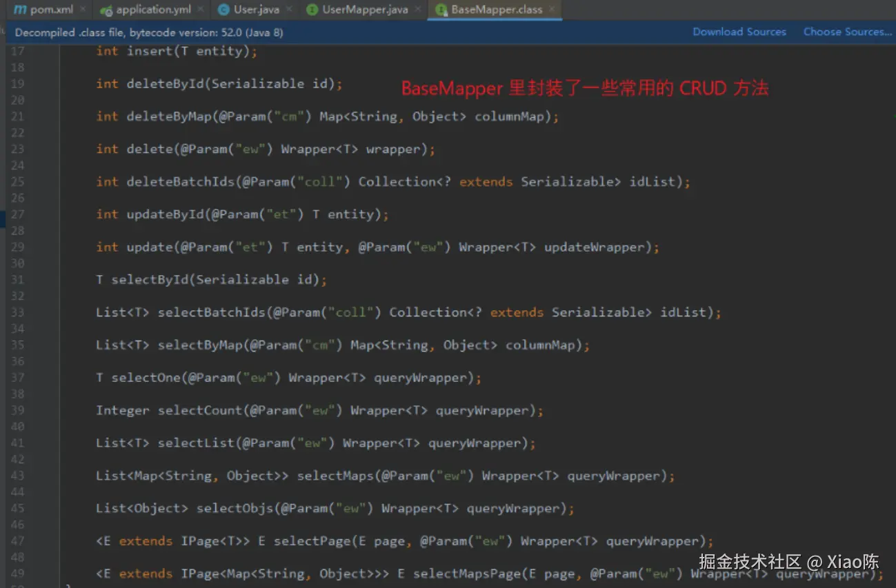Click the selectList method name

point(196,443)
